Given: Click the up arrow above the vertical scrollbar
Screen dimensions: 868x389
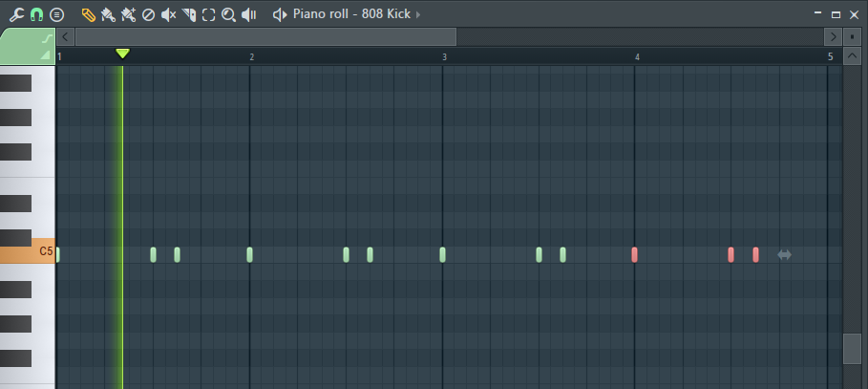Looking at the screenshot, I should pyautogui.click(x=852, y=56).
